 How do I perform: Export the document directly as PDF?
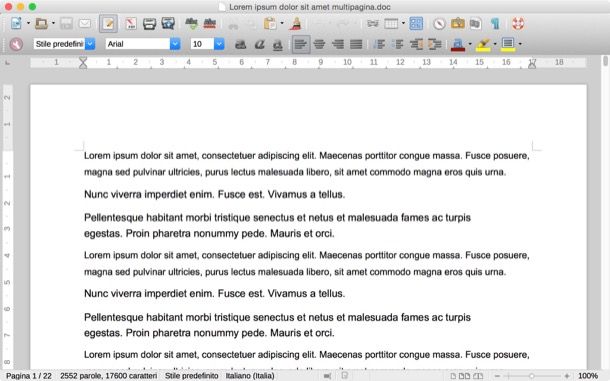pos(131,24)
